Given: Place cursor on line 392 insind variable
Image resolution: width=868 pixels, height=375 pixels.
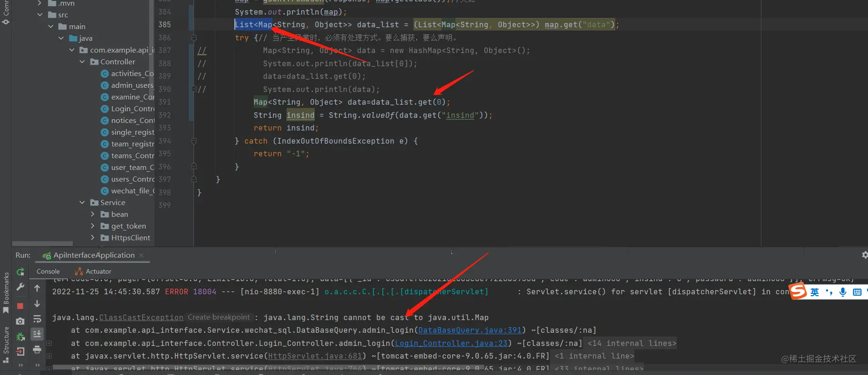Looking at the screenshot, I should click(x=300, y=115).
